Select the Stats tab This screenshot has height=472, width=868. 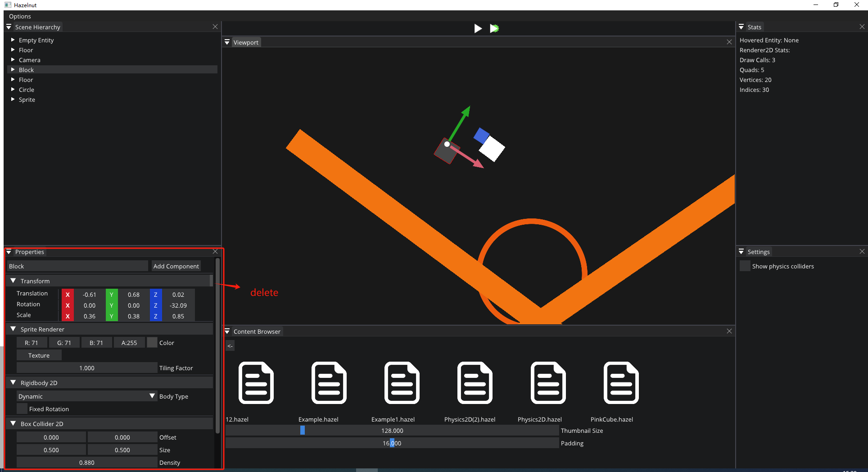[x=754, y=27]
